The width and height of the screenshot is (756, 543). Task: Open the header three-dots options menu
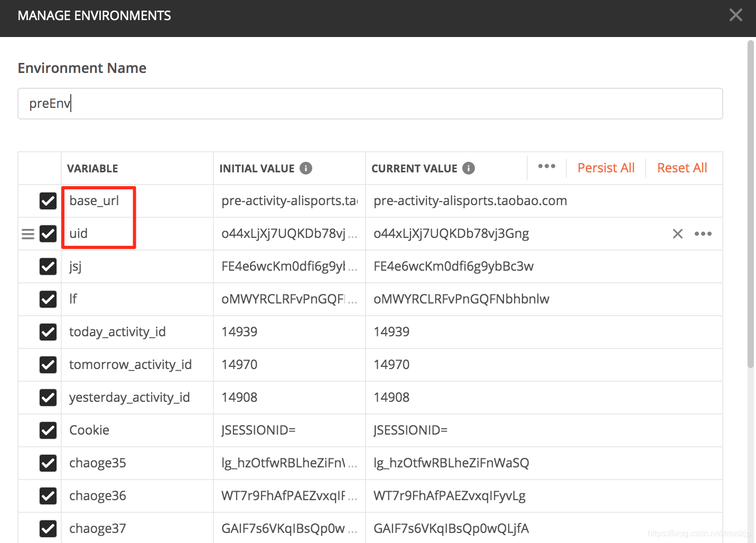[x=547, y=166]
